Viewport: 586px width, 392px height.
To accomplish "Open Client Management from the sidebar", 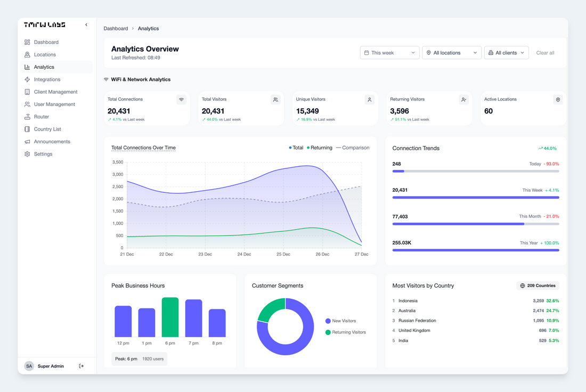I will (x=56, y=92).
